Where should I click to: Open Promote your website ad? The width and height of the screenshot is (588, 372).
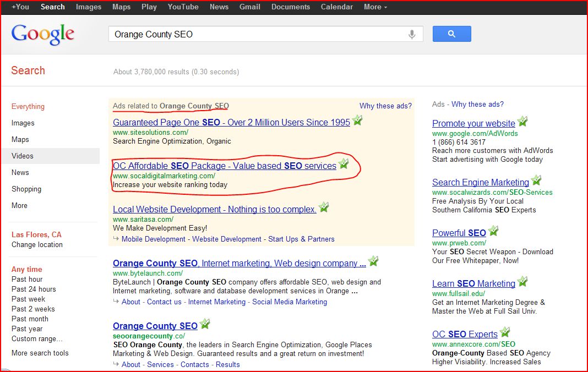point(473,123)
